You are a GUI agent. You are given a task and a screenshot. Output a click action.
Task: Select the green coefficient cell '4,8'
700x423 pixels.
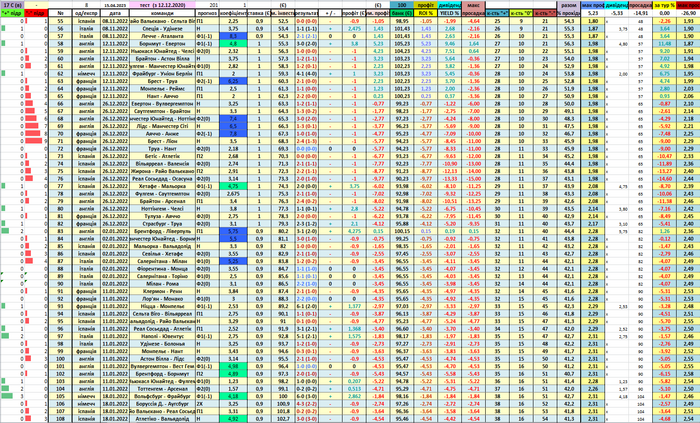[x=233, y=44]
